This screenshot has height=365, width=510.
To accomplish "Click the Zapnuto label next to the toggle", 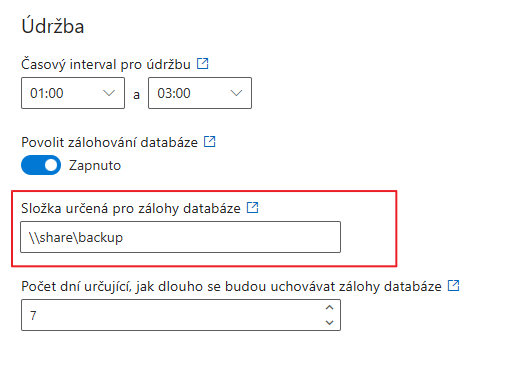I will (x=95, y=165).
